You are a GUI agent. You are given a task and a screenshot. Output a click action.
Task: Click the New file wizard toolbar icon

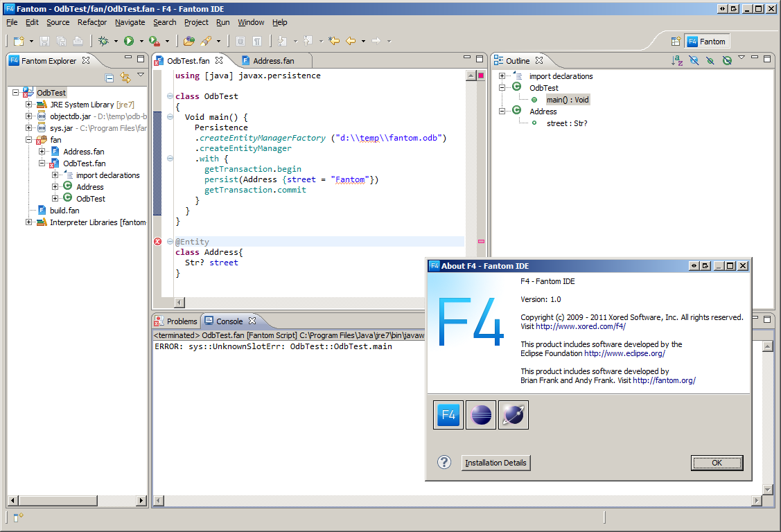click(19, 41)
